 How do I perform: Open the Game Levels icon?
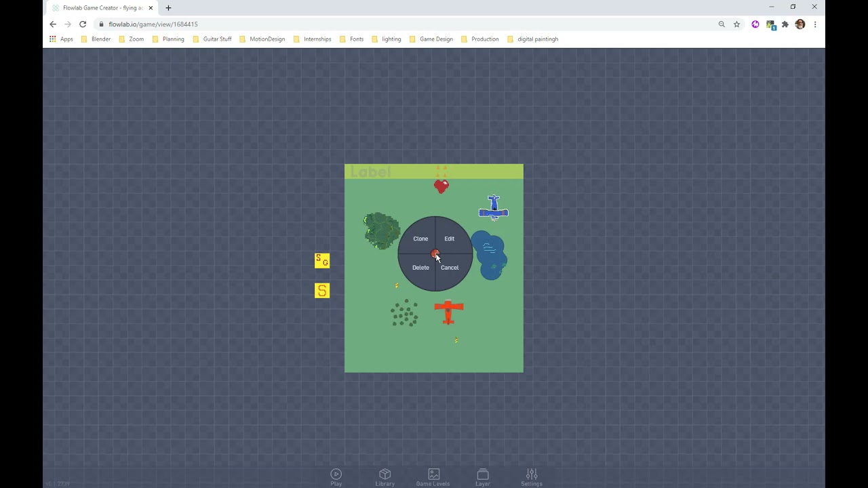(x=434, y=474)
